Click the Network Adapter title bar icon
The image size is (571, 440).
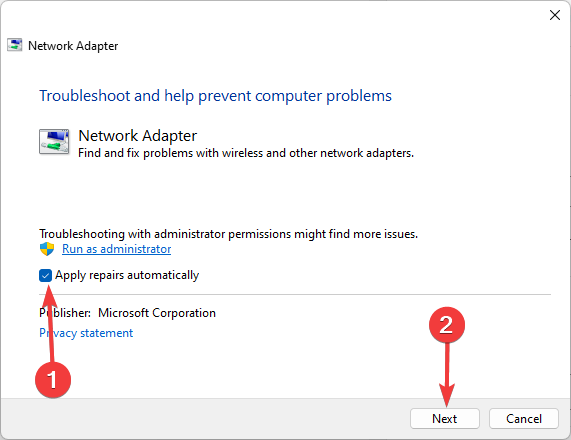[x=15, y=45]
